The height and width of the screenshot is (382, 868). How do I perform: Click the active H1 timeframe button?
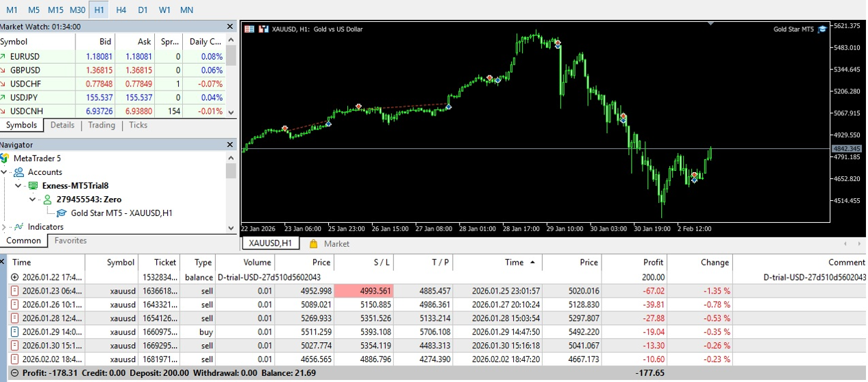click(99, 10)
